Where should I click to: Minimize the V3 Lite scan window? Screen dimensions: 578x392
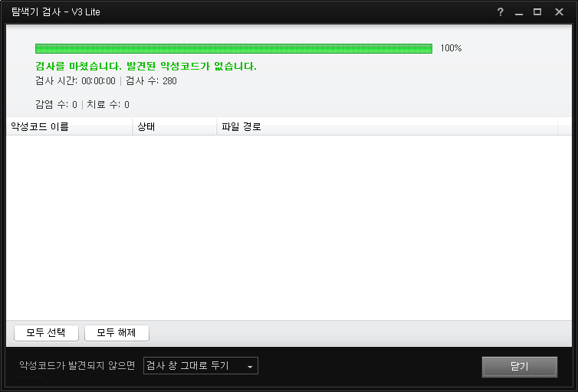click(x=519, y=12)
